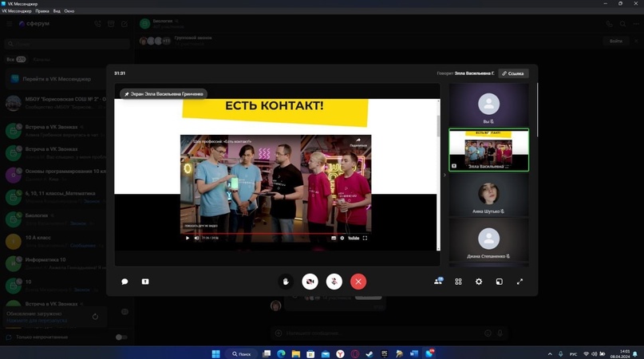This screenshot has height=359, width=644.
Task: Select the Все chats tab
Action: 16,60
